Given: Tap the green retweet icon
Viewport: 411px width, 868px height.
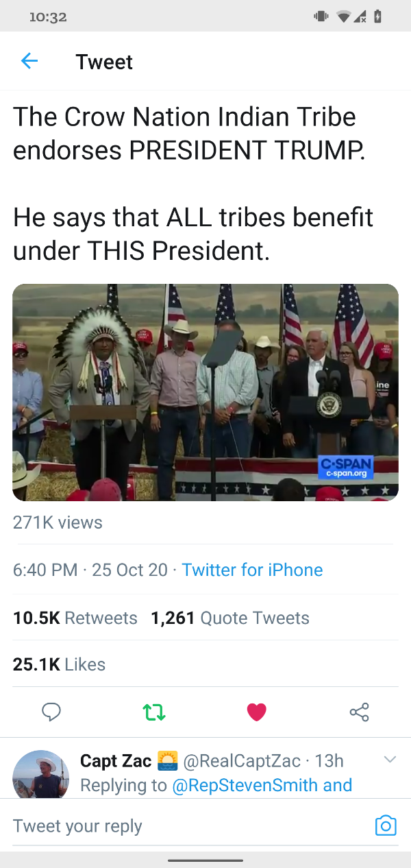Looking at the screenshot, I should [x=154, y=713].
